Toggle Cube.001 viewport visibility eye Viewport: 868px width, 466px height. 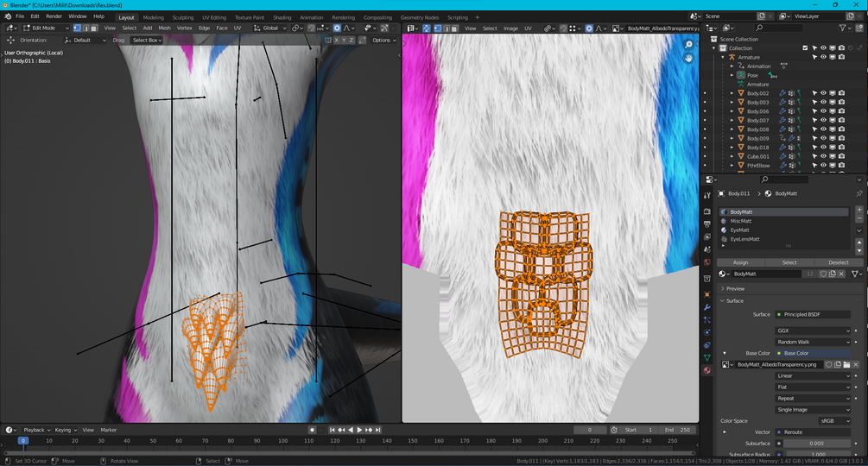pos(823,156)
